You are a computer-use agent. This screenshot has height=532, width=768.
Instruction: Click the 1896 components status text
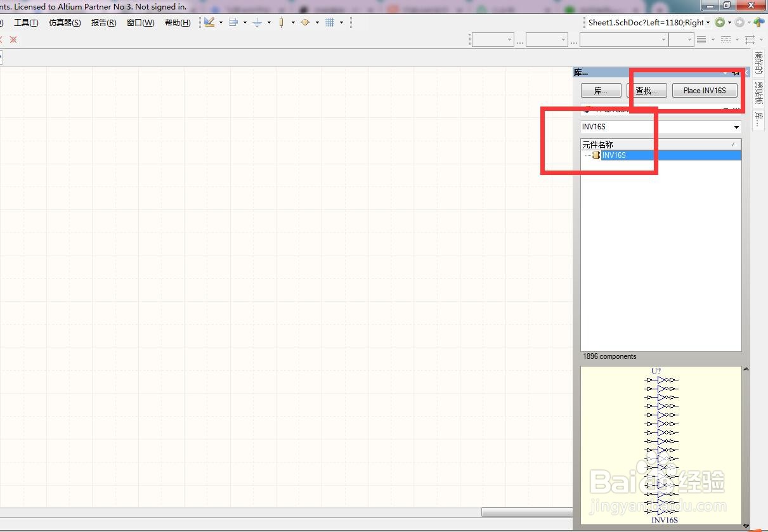pyautogui.click(x=609, y=356)
